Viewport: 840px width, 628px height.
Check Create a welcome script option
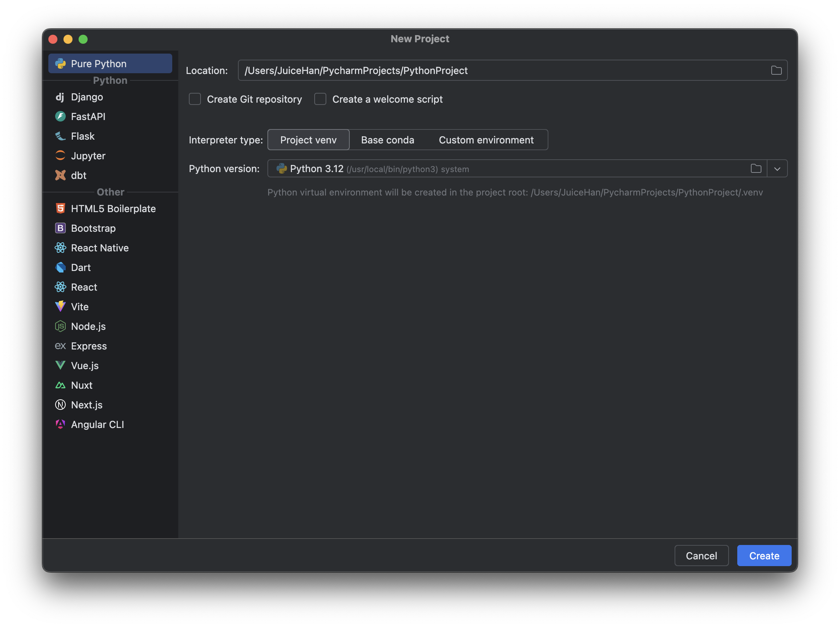(x=320, y=99)
